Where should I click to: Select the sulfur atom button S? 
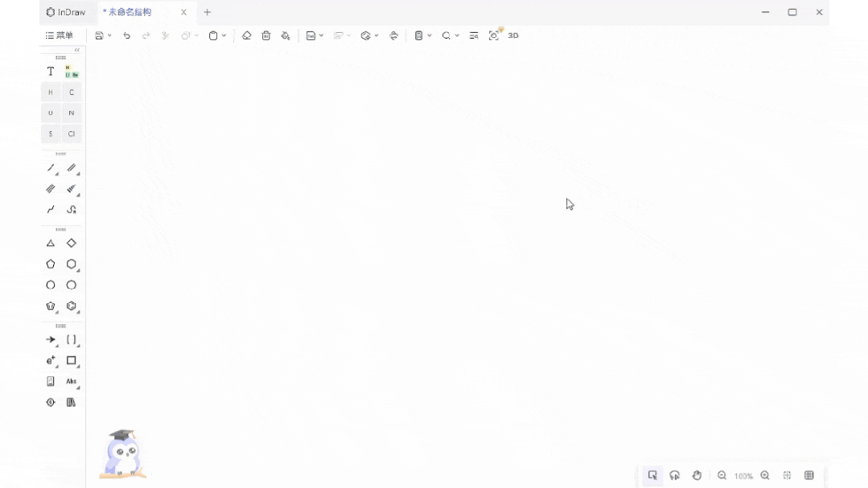[51, 134]
